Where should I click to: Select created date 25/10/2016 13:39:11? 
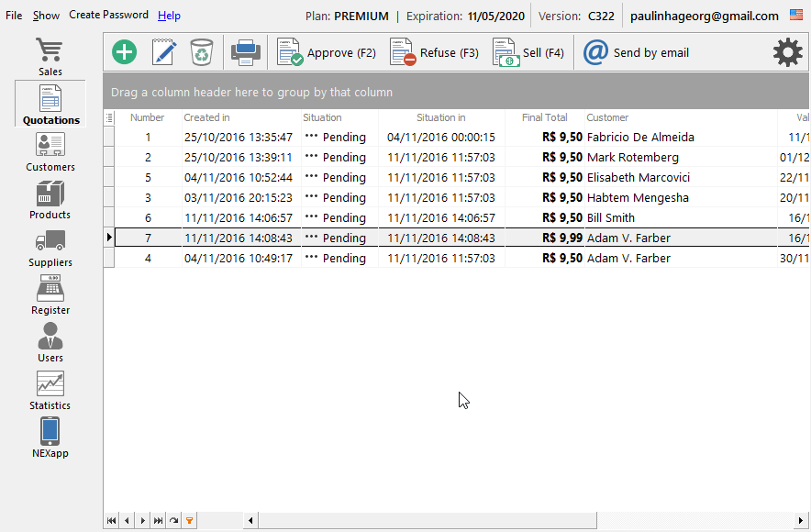pos(241,157)
